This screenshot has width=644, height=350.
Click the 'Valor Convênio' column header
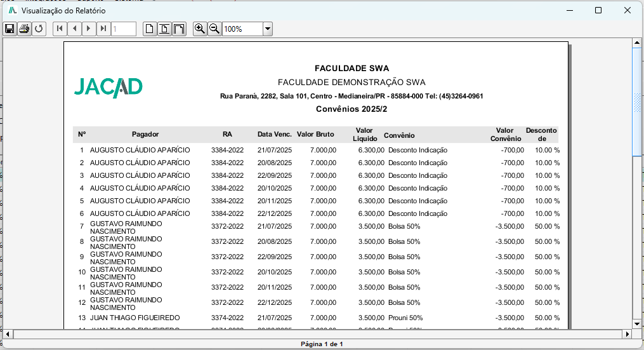coord(506,135)
